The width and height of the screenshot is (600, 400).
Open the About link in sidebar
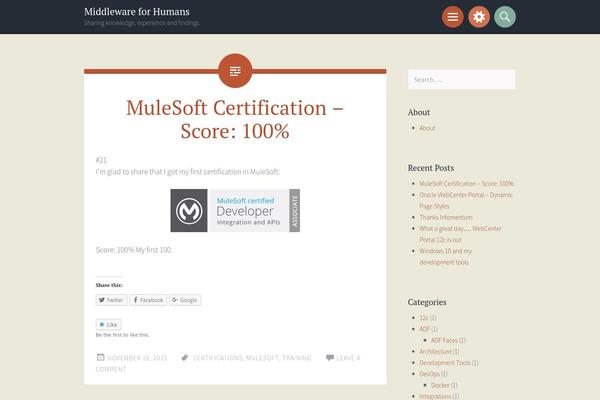[x=427, y=128]
